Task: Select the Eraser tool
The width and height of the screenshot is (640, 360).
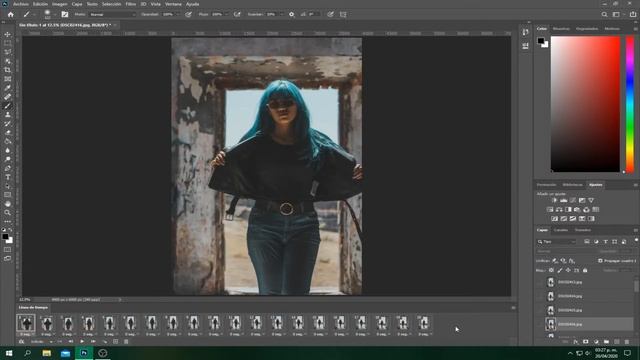Action: click(7, 133)
